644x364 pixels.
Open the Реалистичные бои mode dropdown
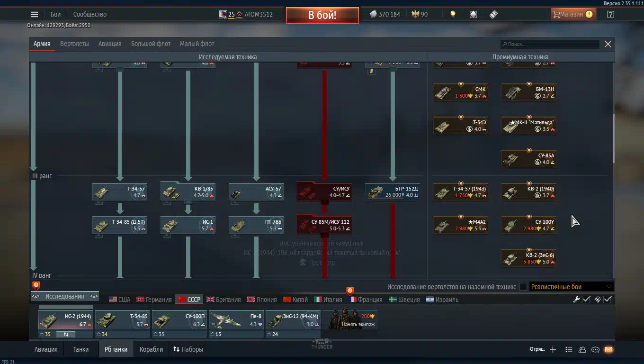pos(572,287)
